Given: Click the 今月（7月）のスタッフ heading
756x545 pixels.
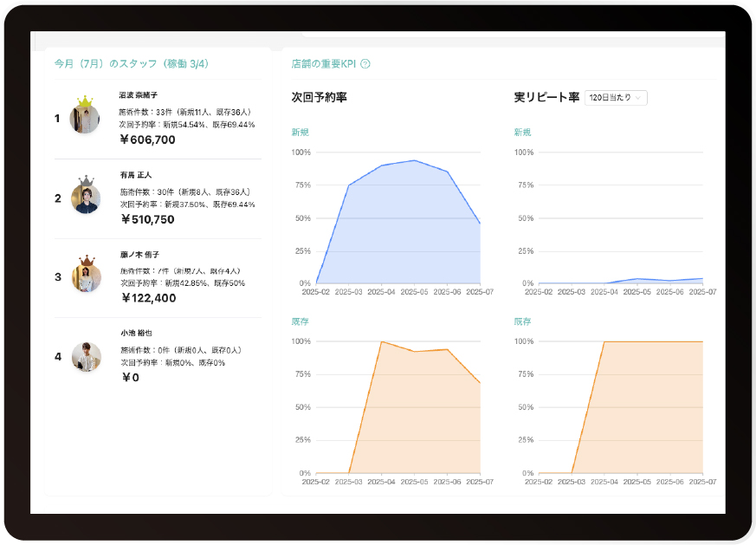Looking at the screenshot, I should pos(131,63).
